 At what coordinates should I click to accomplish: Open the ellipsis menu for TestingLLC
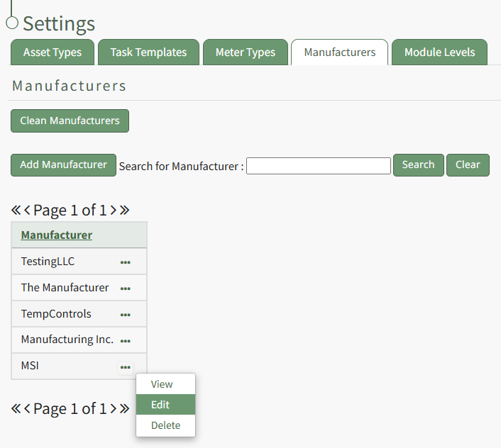tap(126, 262)
